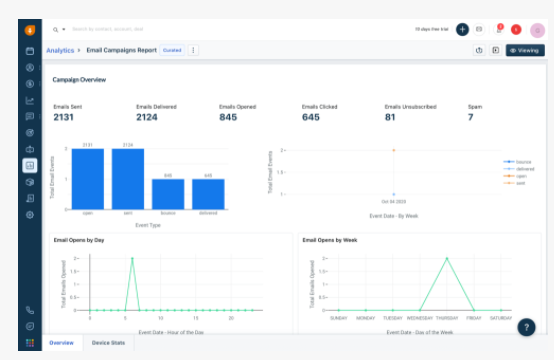Screen dimensions: 554x360
Task: Open the pink profile avatar menu
Action: tap(537, 30)
